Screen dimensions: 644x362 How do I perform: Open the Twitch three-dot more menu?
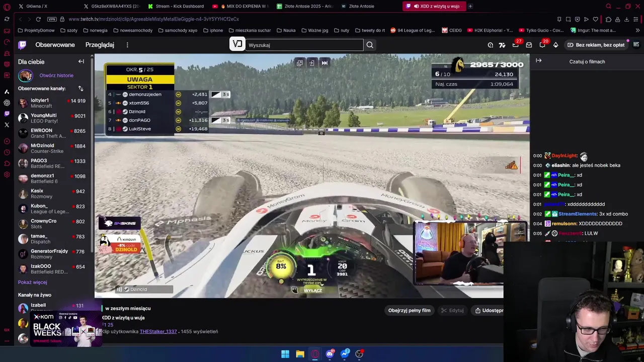(x=127, y=45)
